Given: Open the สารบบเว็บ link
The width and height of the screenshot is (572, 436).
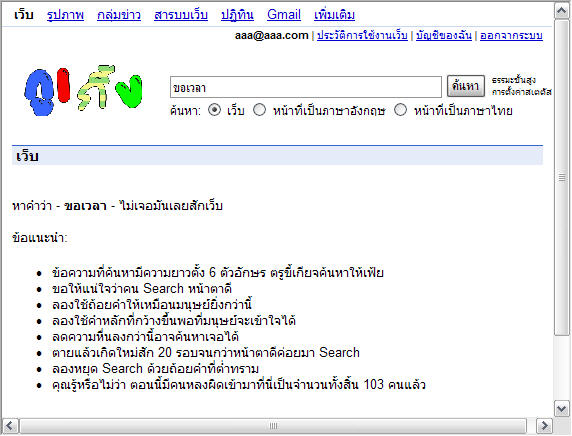Looking at the screenshot, I should click(x=181, y=15).
